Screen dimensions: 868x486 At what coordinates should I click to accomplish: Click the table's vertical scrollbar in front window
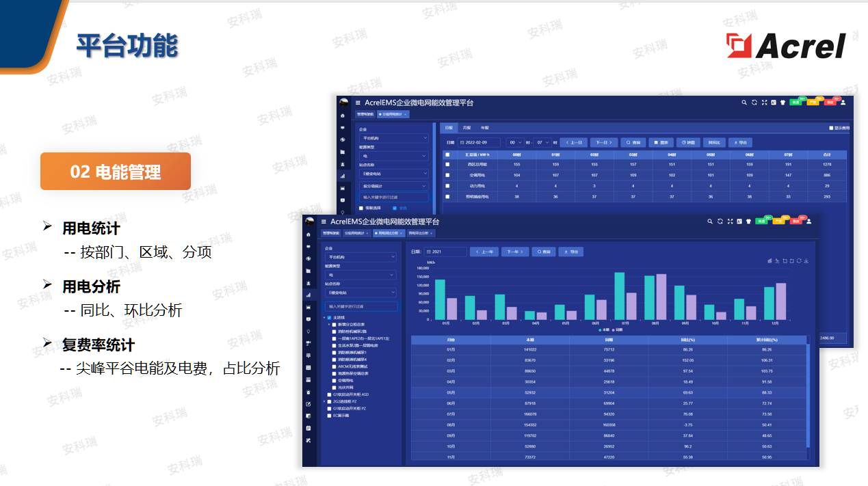(808, 396)
